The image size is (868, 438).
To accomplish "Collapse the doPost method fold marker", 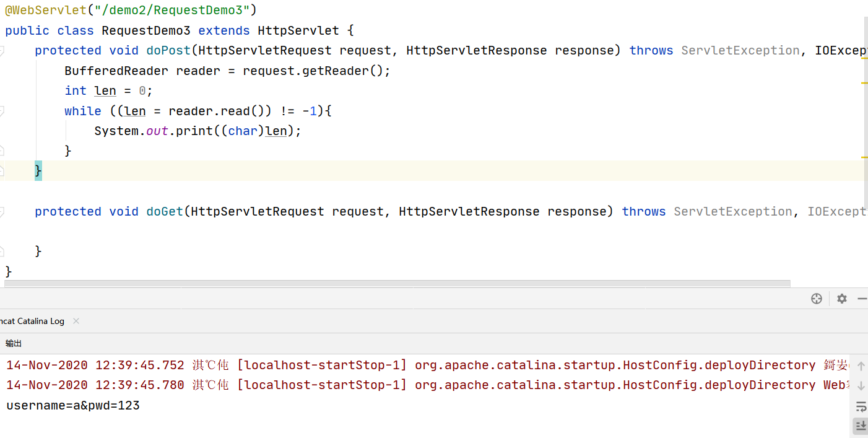I will point(2,50).
